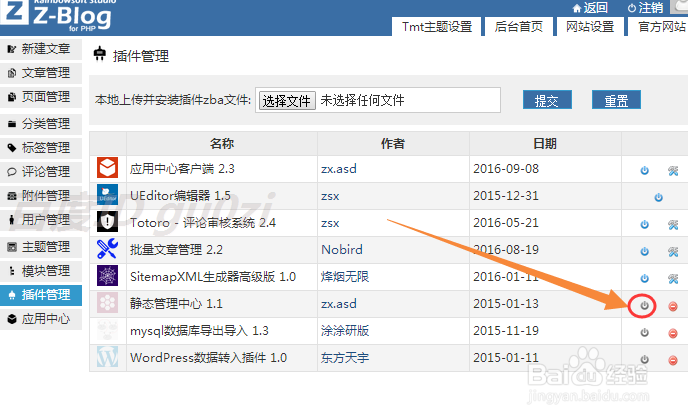Click the 作者 column header
This screenshot has height=420, width=688.
point(393,144)
